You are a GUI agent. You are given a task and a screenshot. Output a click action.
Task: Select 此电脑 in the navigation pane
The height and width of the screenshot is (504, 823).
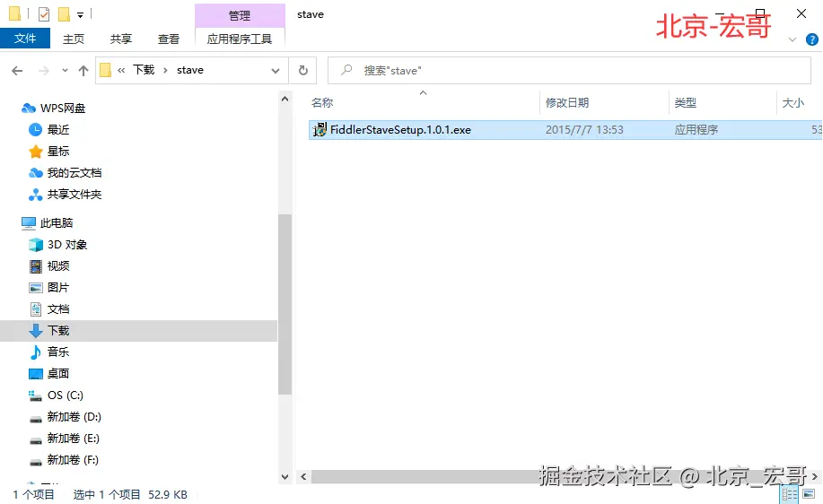[57, 223]
